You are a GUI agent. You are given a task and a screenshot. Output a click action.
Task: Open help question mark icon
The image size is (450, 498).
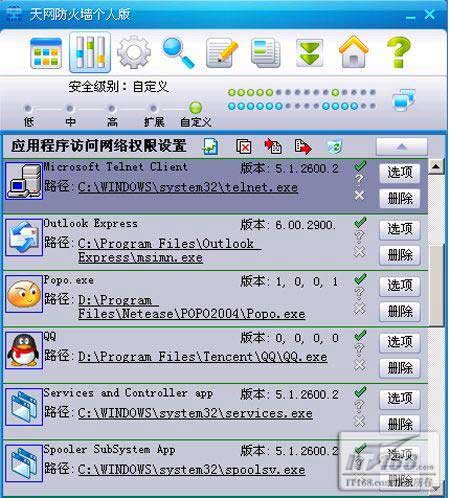pos(398,52)
